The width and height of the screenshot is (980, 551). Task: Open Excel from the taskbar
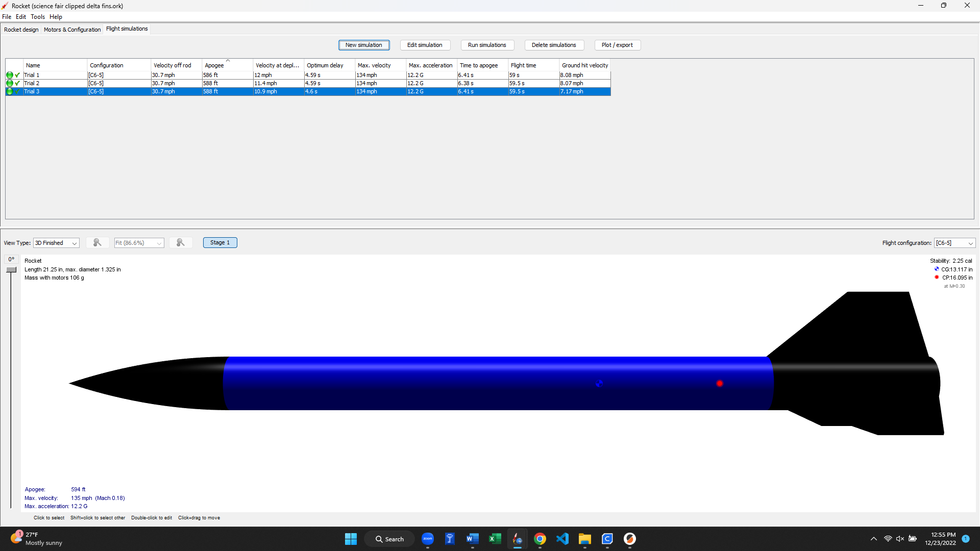(x=495, y=539)
